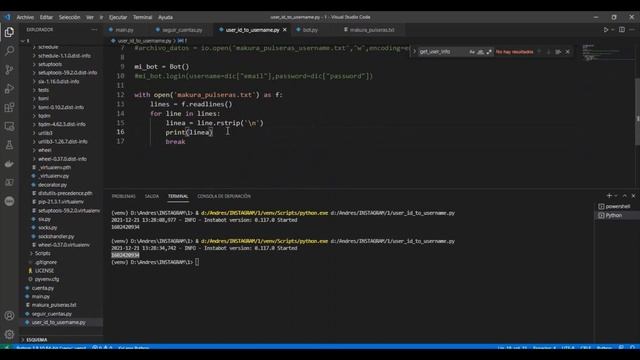Open the Terminal menu
The width and height of the screenshot is (640, 360).
[142, 17]
